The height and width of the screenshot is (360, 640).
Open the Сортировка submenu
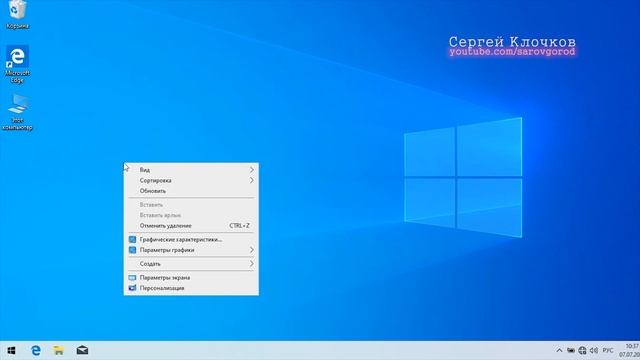pos(191,180)
